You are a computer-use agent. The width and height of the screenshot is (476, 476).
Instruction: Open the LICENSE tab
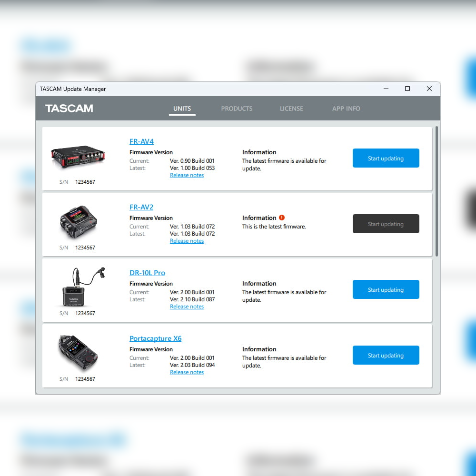[291, 109]
